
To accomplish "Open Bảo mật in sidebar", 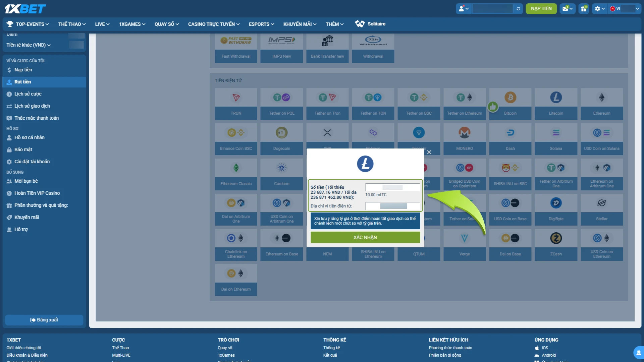I will 44,149.
